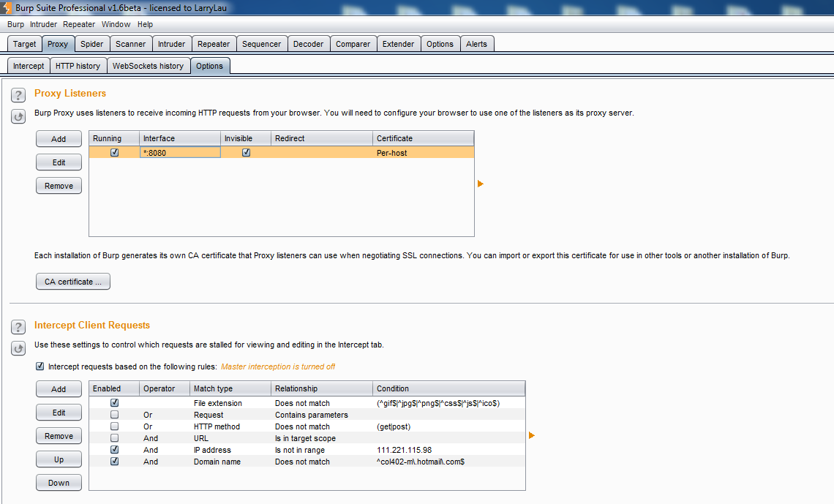Click Edit button for Proxy Listeners
Viewport: 834px width, 504px height.
[x=59, y=162]
